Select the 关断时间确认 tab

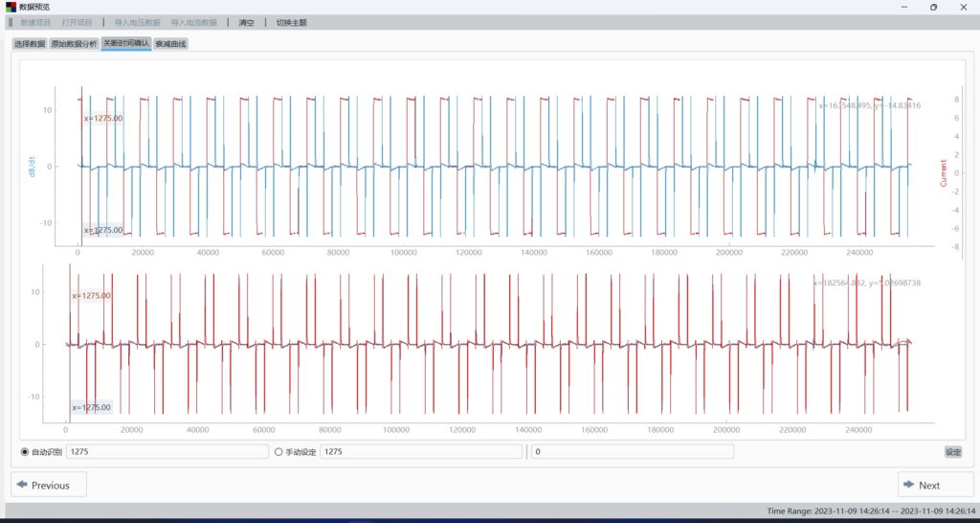(125, 44)
